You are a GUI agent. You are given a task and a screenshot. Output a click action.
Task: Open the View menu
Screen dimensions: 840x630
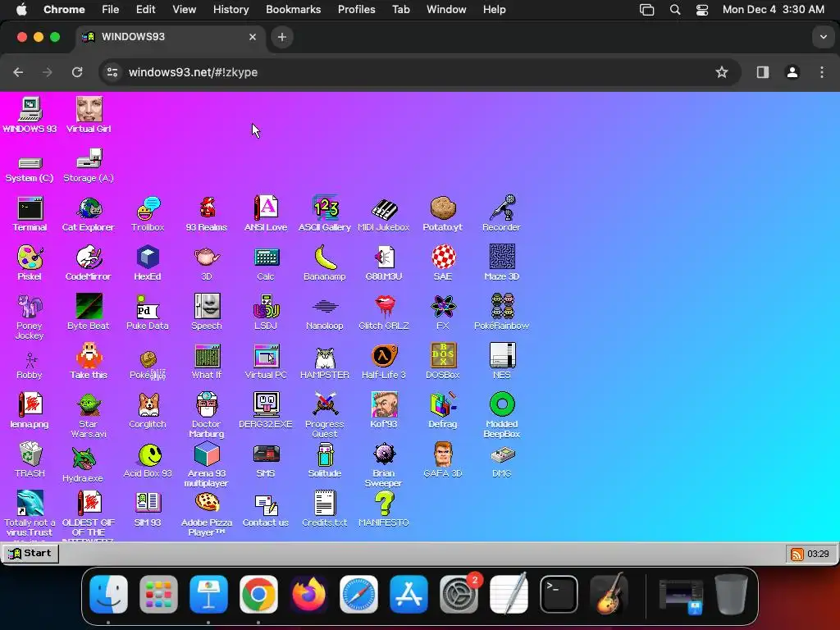pos(184,10)
